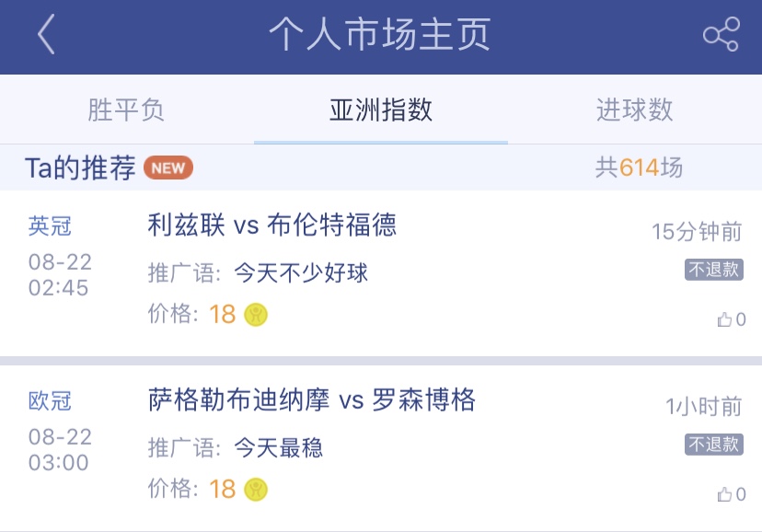The height and width of the screenshot is (532, 762).
Task: Open the 萨格勒布迪纳摩 vs 罗森博格 match
Action: (x=312, y=400)
